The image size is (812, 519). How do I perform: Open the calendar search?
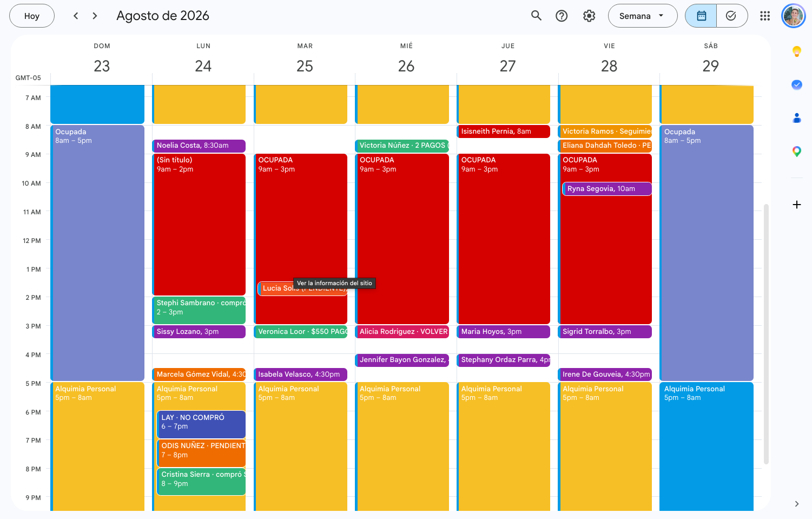point(536,16)
